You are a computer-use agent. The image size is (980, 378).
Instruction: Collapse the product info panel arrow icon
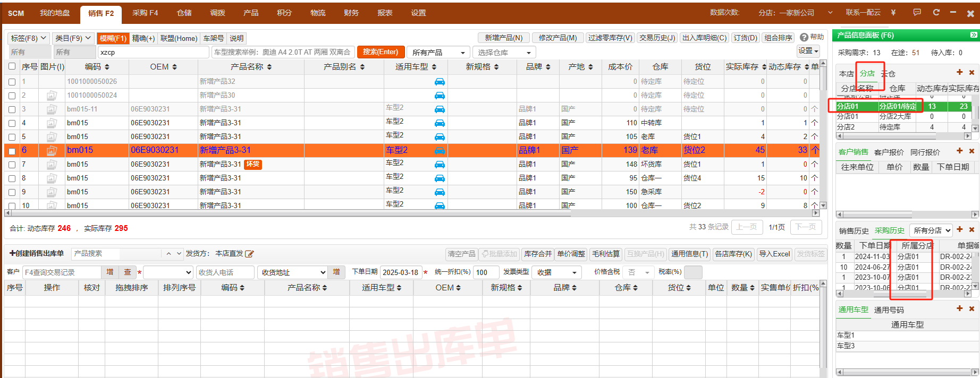pos(974,35)
